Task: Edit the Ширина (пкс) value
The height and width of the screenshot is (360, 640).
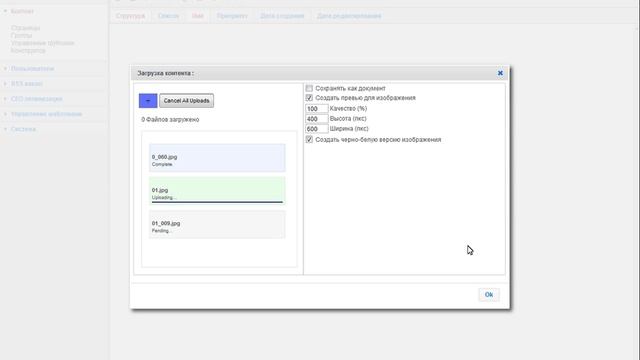Action: click(316, 129)
